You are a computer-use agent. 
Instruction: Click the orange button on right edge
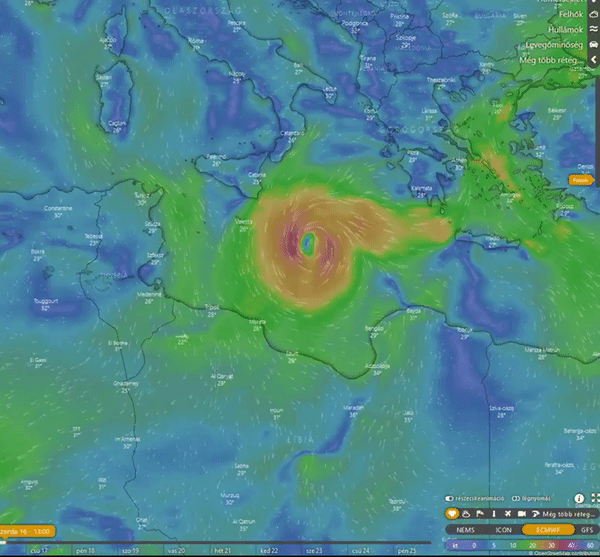582,180
